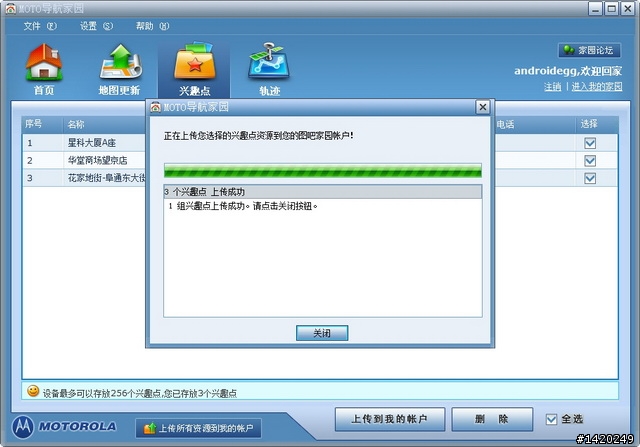The width and height of the screenshot is (640, 447).
Task: Uncheck the checkbox for row 华堂商场望京店
Action: point(590,160)
